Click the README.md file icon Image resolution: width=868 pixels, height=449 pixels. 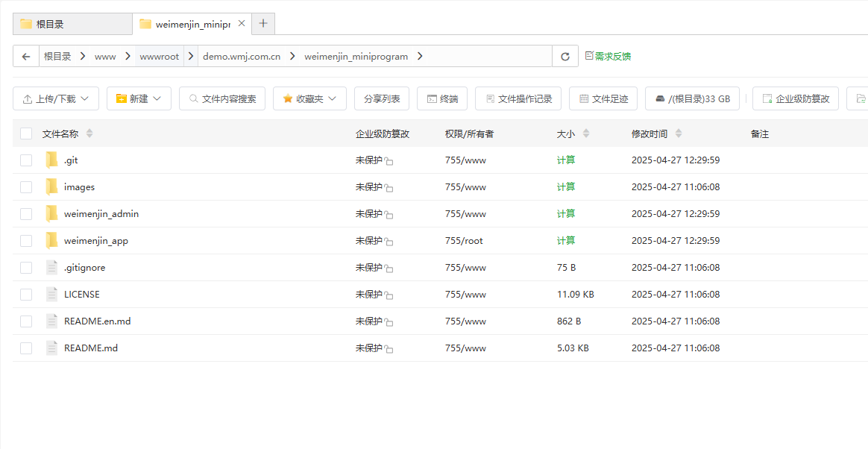coord(52,348)
